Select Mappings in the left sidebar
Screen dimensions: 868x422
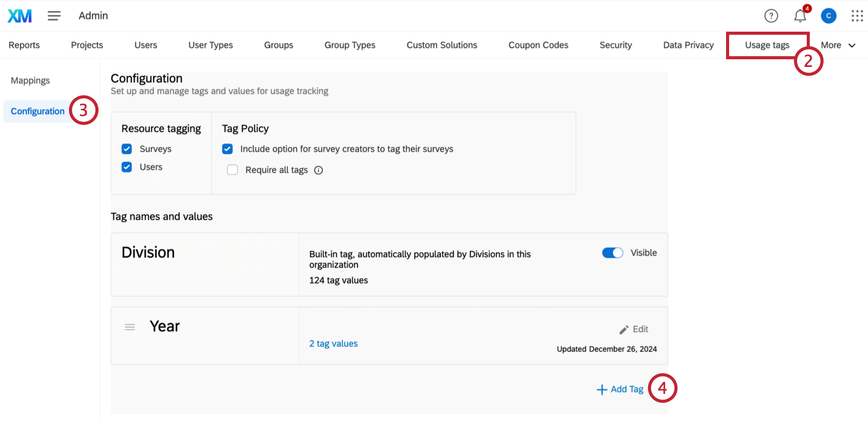[x=30, y=80]
